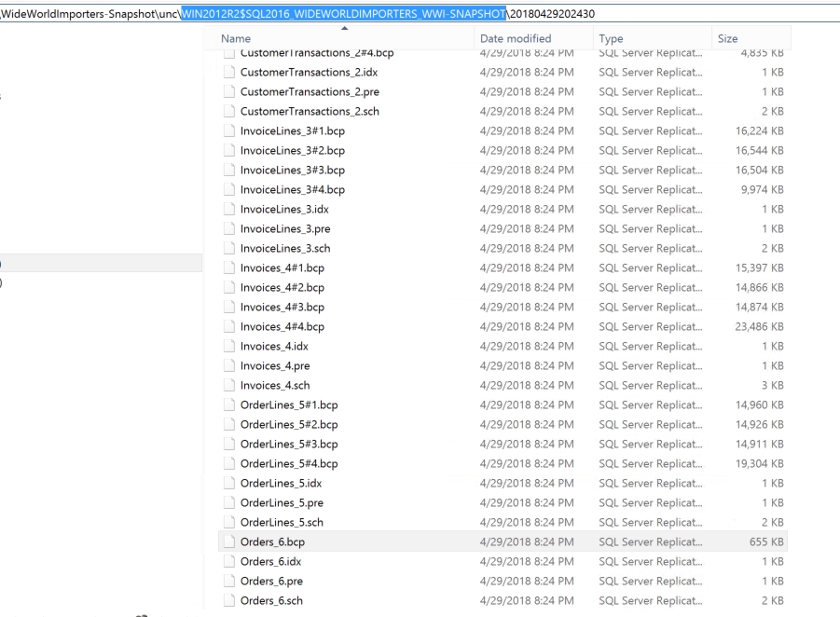Select the file name Invoices_4#4.bcp

282,327
